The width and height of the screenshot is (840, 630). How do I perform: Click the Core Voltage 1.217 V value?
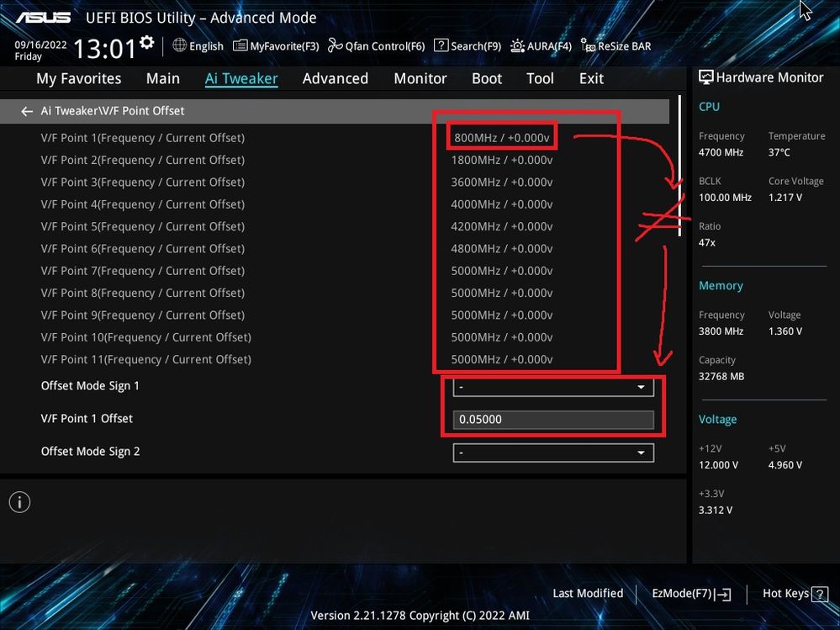pyautogui.click(x=785, y=198)
